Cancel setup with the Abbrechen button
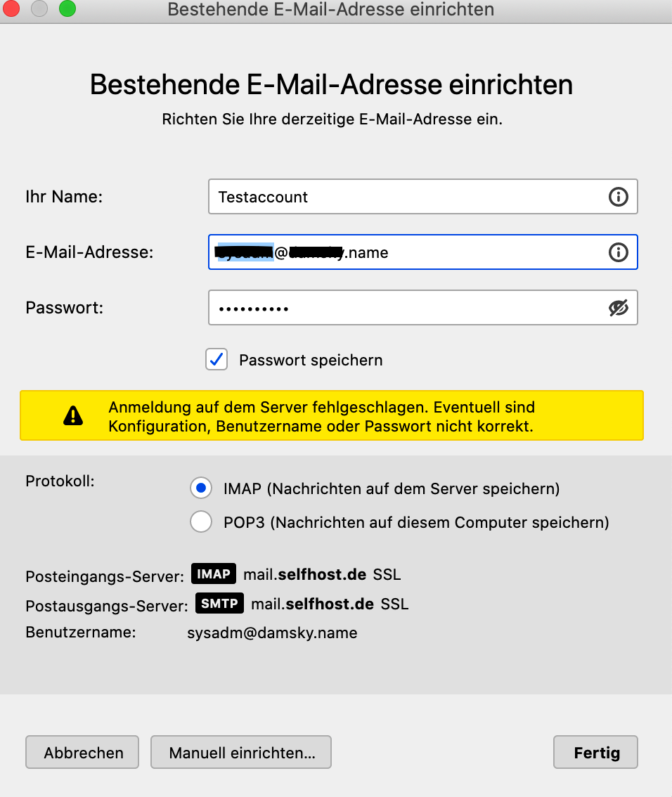The height and width of the screenshot is (797, 672). [x=82, y=752]
